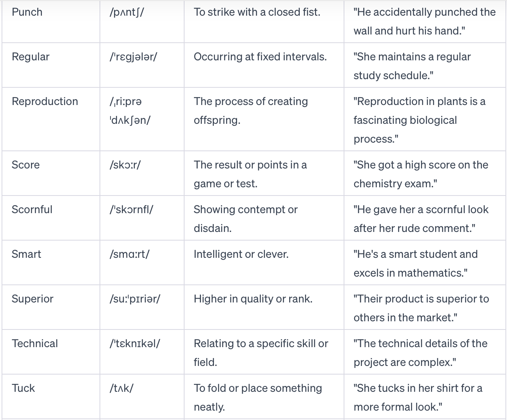Select the "Smart" vocabulary entry
Viewport: 507px width, 420px height.
coord(26,254)
